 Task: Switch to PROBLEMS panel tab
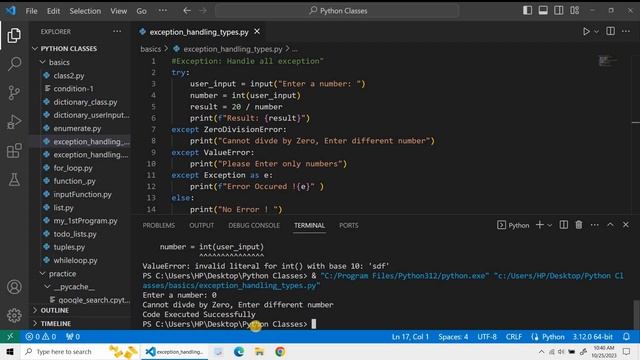(x=159, y=225)
